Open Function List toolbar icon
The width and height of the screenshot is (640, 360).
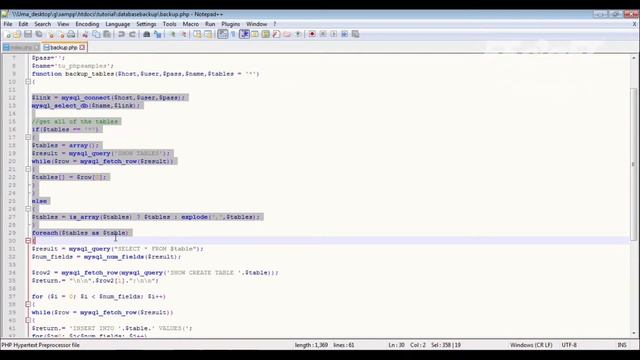point(276,34)
